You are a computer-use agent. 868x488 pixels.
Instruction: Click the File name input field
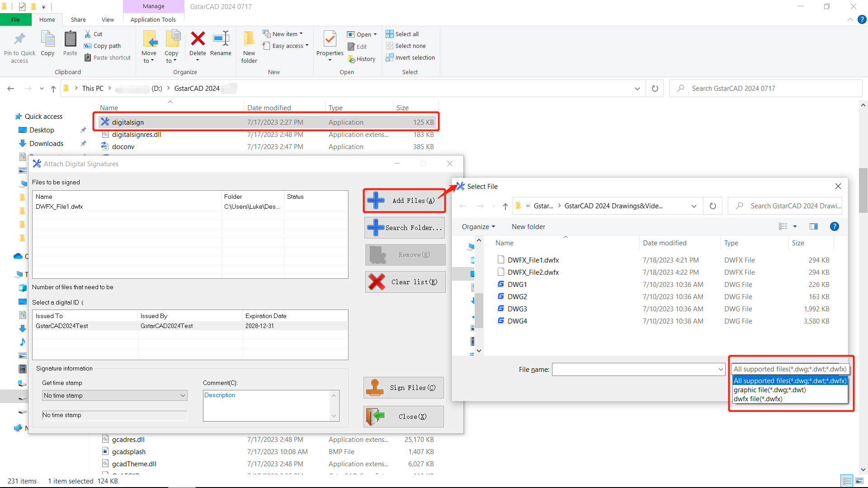(634, 370)
